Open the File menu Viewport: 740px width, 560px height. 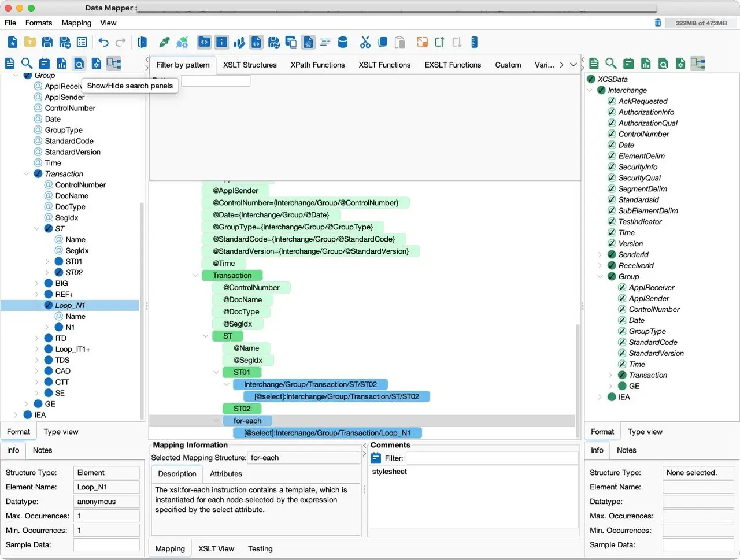tap(10, 23)
